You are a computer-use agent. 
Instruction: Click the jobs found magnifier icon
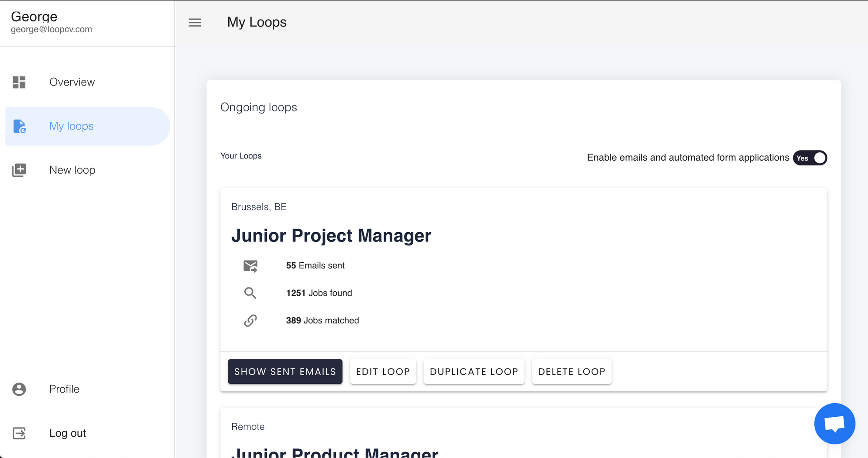[250, 293]
